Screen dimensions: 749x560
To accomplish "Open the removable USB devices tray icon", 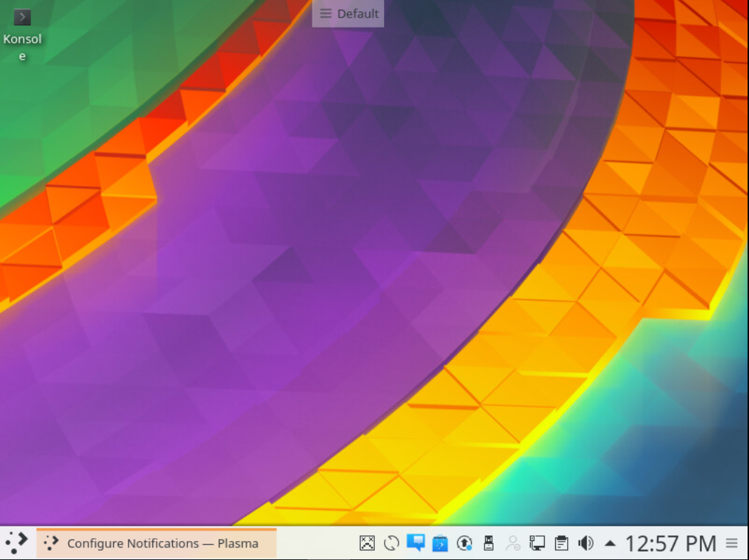I will 488,543.
